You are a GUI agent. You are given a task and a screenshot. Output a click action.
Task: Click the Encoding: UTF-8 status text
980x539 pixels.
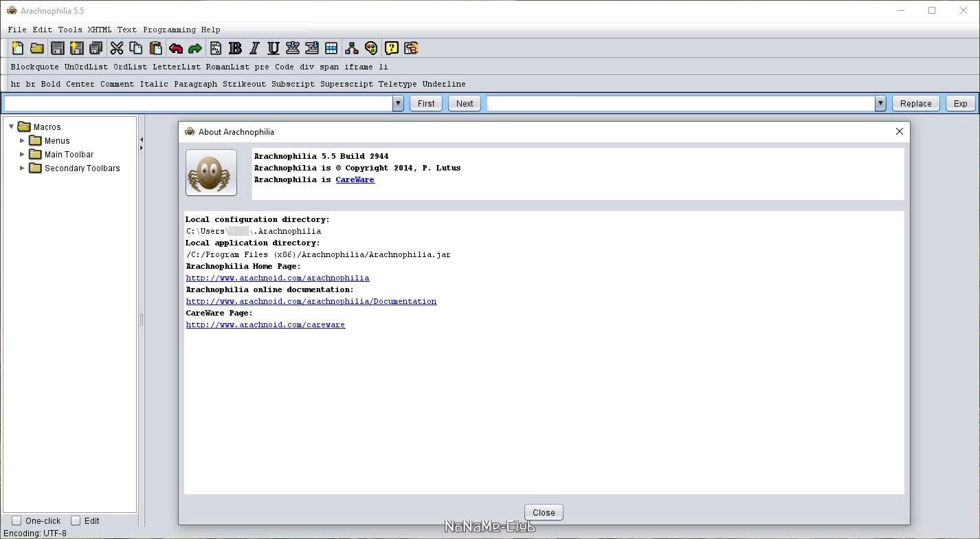(35, 533)
